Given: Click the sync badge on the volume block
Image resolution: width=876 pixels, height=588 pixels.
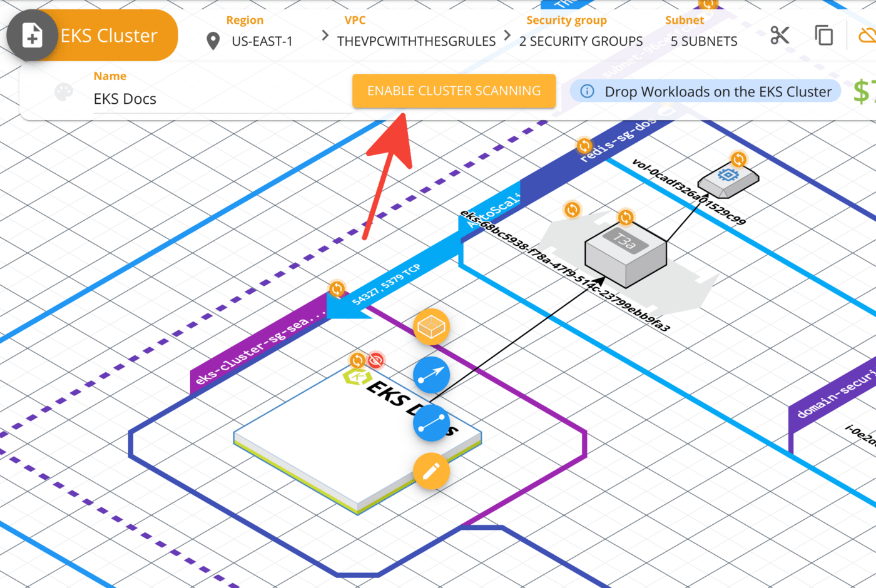Looking at the screenshot, I should click(738, 160).
